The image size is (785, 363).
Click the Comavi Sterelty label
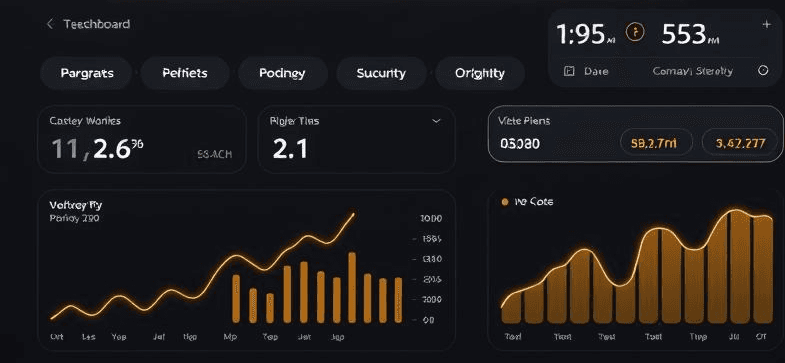[692, 71]
